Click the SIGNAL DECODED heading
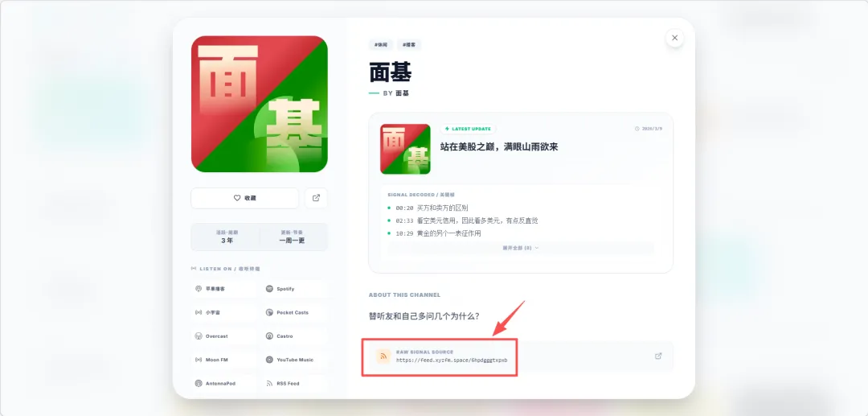868x416 pixels. [x=420, y=195]
